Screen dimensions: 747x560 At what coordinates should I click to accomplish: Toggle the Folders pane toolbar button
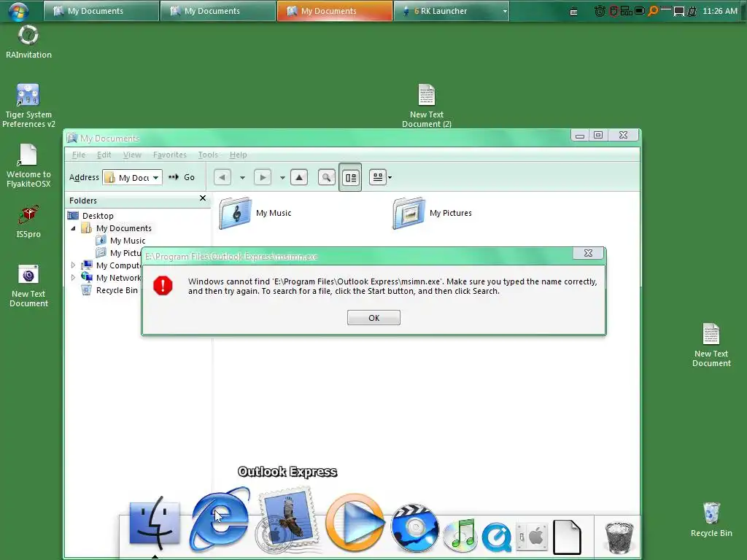pyautogui.click(x=350, y=178)
